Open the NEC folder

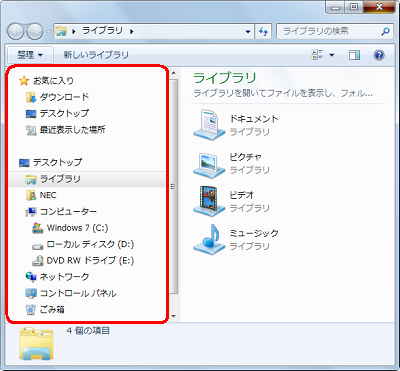pyautogui.click(x=48, y=195)
